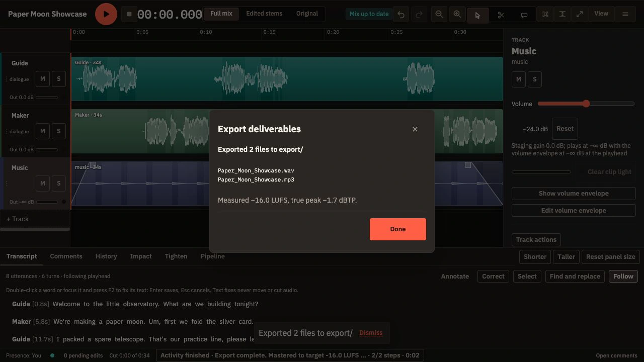
Task: Zoom out the timeline
Action: (x=439, y=15)
